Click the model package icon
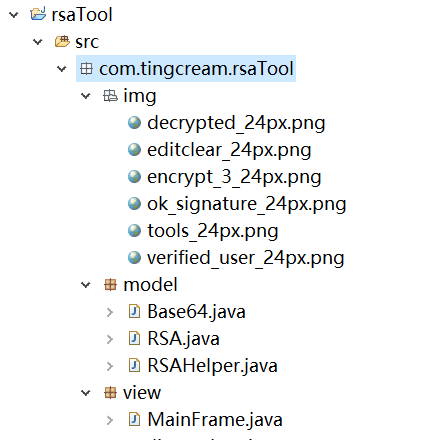The image size is (447, 440). [110, 285]
